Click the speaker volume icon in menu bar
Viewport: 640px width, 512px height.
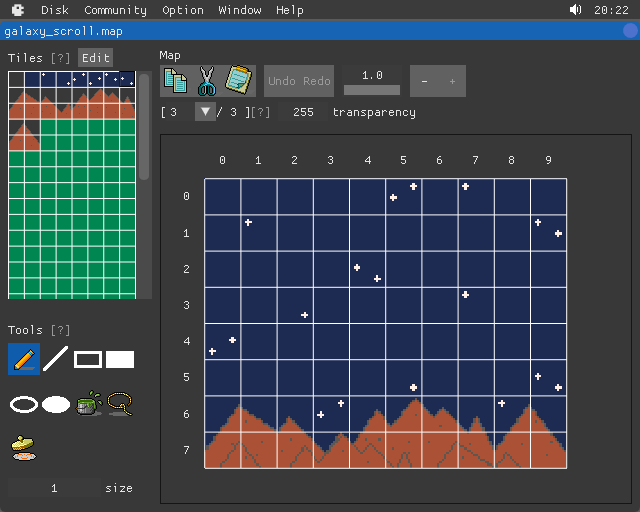(x=576, y=10)
